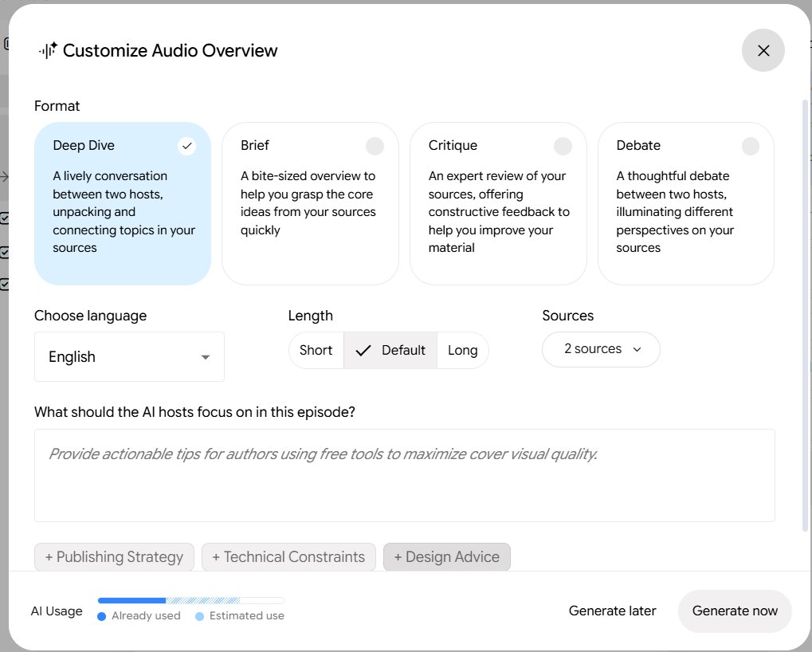Click the Already used legend dot
This screenshot has height=652, width=812.
click(101, 616)
